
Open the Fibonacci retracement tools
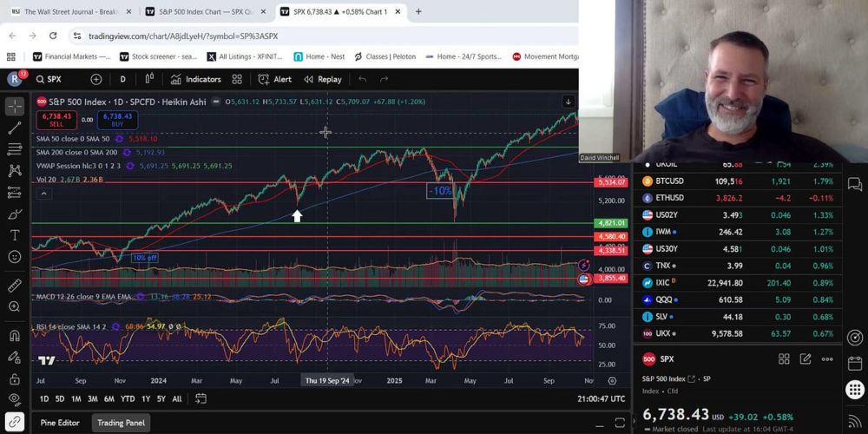(x=15, y=149)
